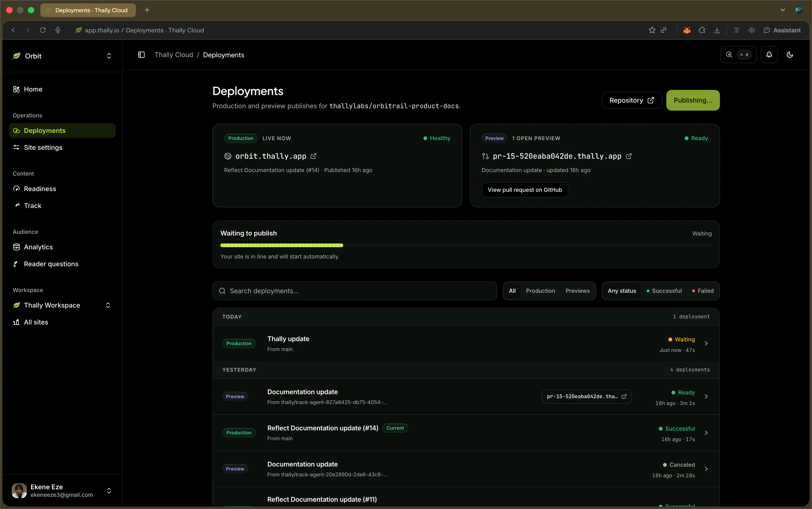This screenshot has width=812, height=509.
Task: Open notifications bell
Action: (769, 54)
